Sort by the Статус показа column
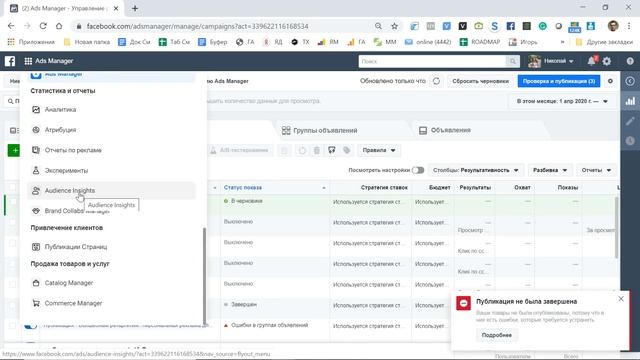This screenshot has height=360, width=640. pos(243,188)
